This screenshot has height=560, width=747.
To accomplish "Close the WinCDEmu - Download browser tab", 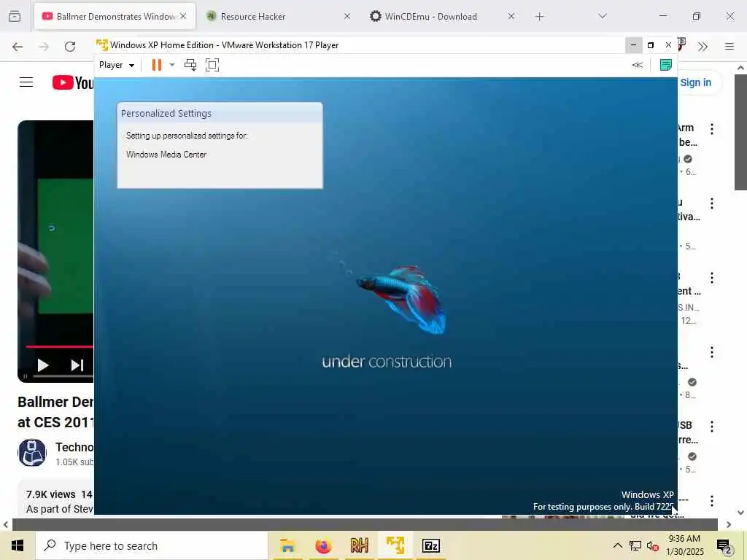I will (511, 16).
